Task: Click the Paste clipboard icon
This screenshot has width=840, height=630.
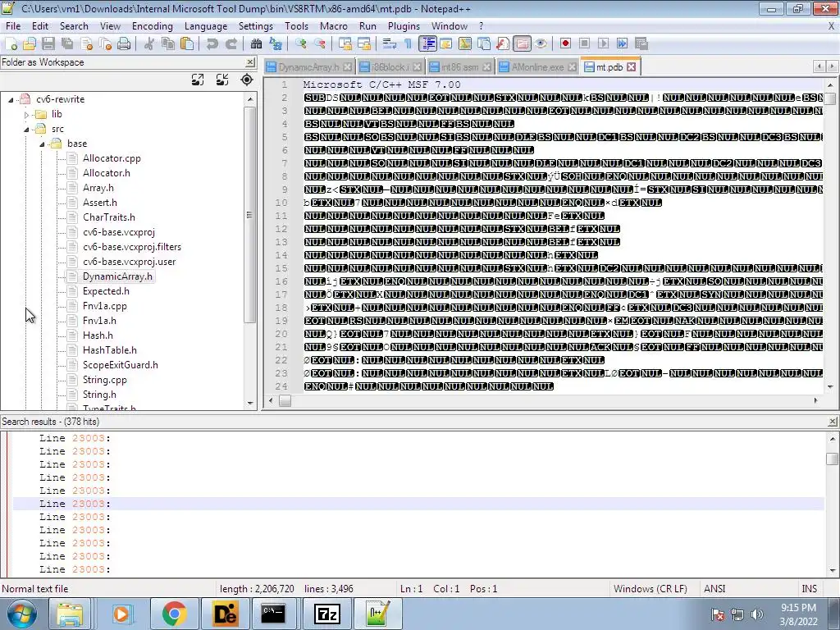Action: point(187,44)
